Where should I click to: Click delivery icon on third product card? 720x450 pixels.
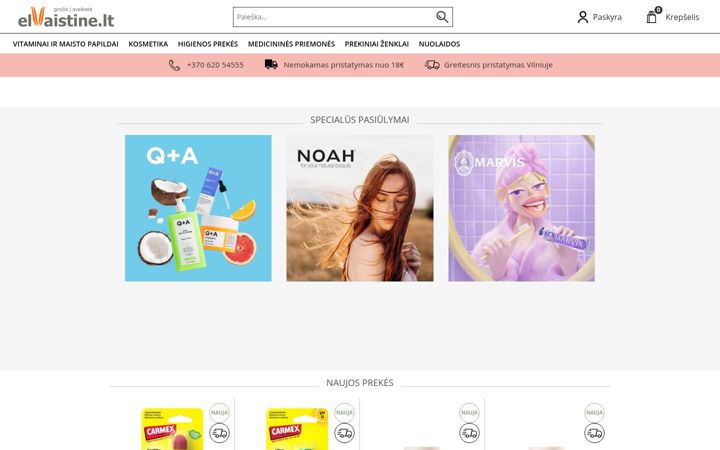(469, 433)
